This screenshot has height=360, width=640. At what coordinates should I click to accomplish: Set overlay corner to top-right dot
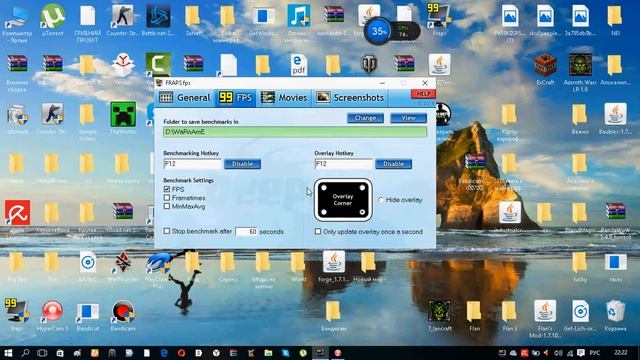(x=362, y=188)
